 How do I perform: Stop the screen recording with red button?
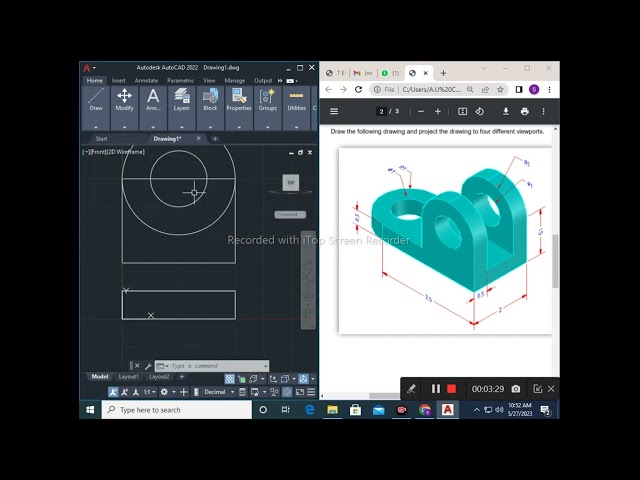pos(451,389)
